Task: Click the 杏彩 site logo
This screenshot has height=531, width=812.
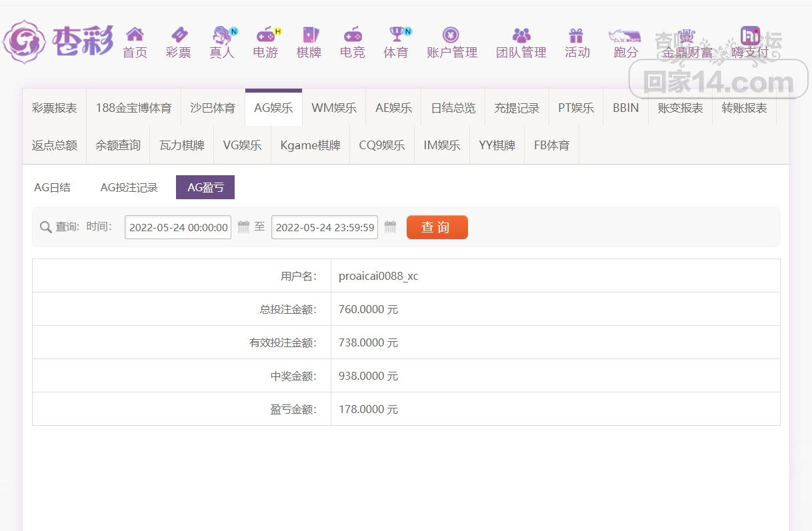Action: pyautogui.click(x=59, y=41)
